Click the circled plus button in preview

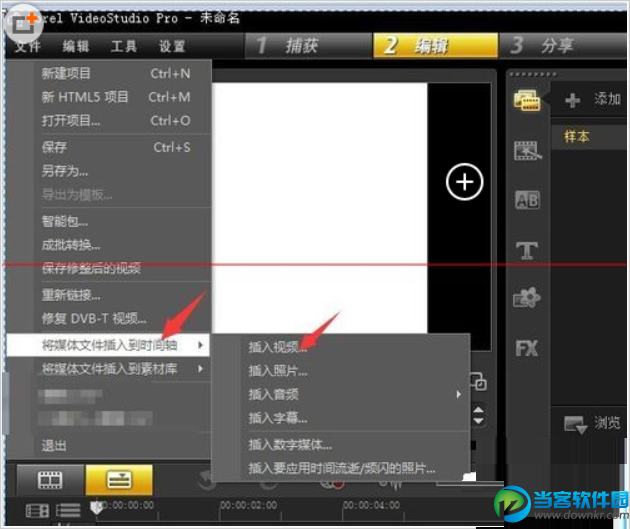point(464,182)
